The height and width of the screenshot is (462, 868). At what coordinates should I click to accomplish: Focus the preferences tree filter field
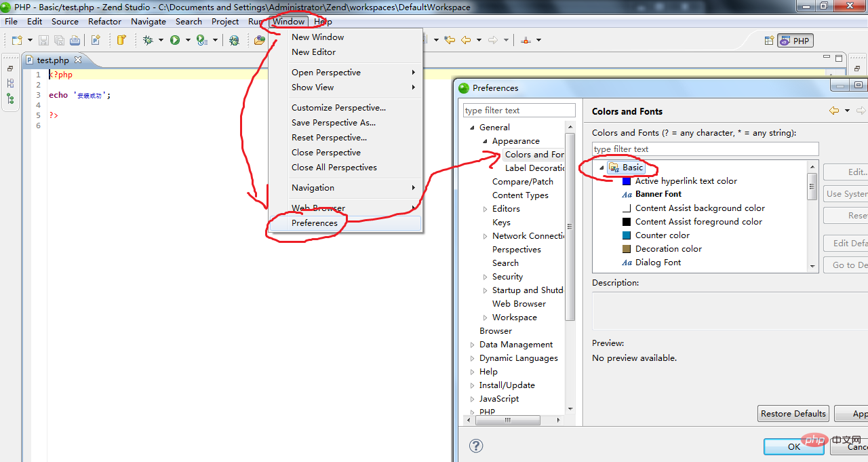519,111
